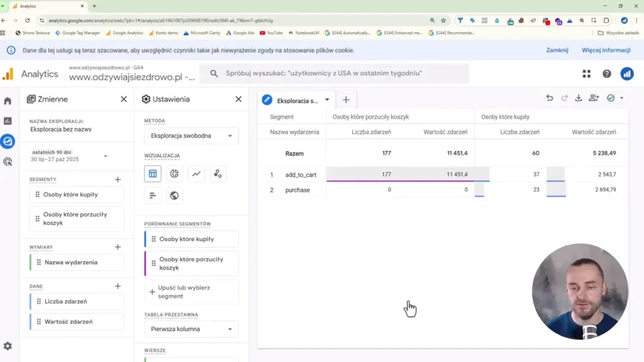Open the Explore icon in left sidebar
The height and width of the screenshot is (362, 644).
tap(8, 141)
